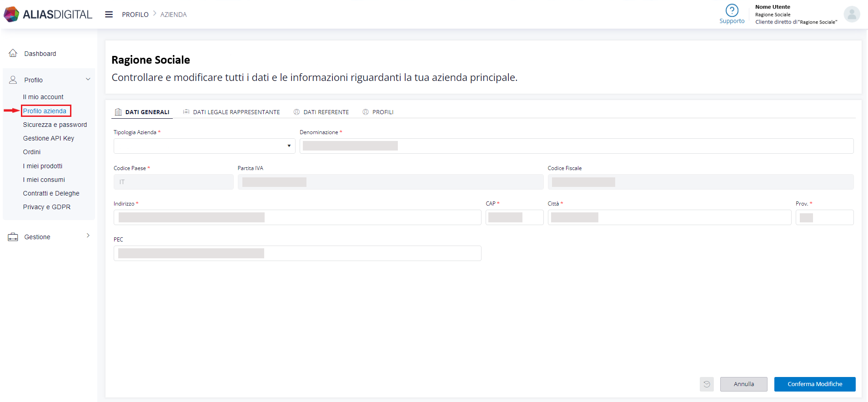Screen dimensions: 868x402
Task: Open Contratti e Deleghe
Action: click(x=51, y=193)
